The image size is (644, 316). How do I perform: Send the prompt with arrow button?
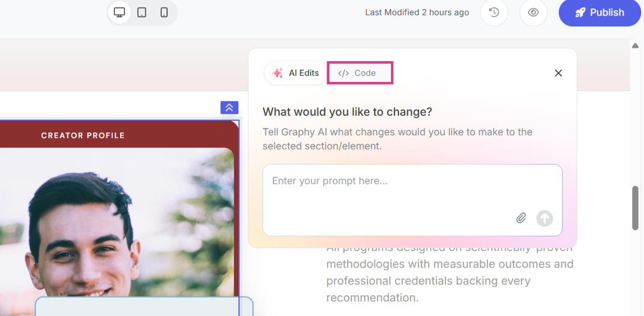coord(544,218)
